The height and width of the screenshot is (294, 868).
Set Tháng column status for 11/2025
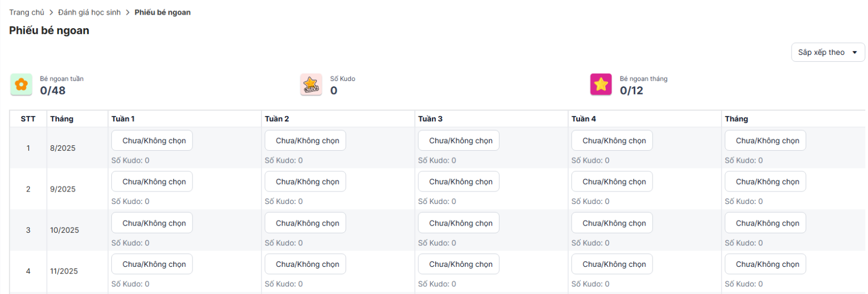click(765, 264)
